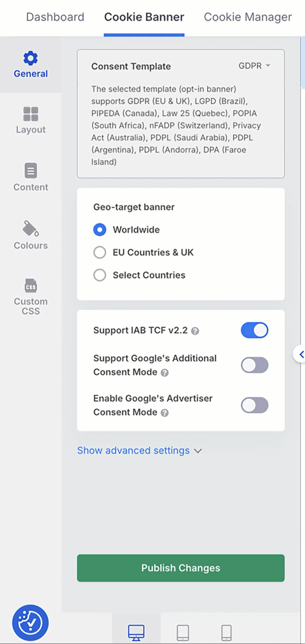Switch to mobile phone preview icon
The width and height of the screenshot is (305, 644).
[x=226, y=632]
